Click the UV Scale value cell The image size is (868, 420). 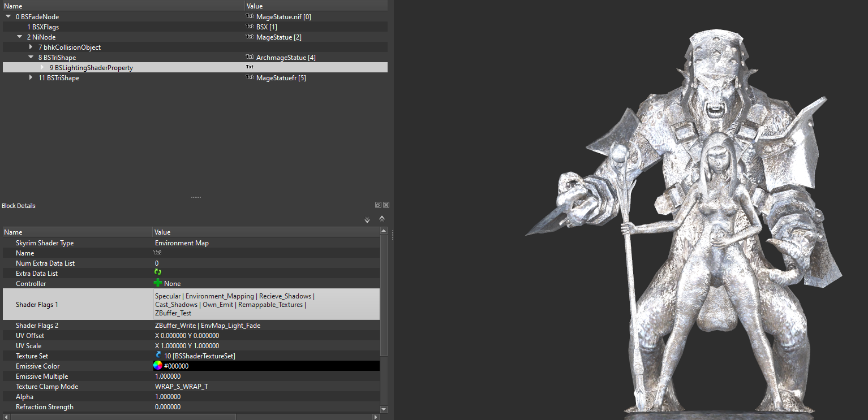coord(267,346)
